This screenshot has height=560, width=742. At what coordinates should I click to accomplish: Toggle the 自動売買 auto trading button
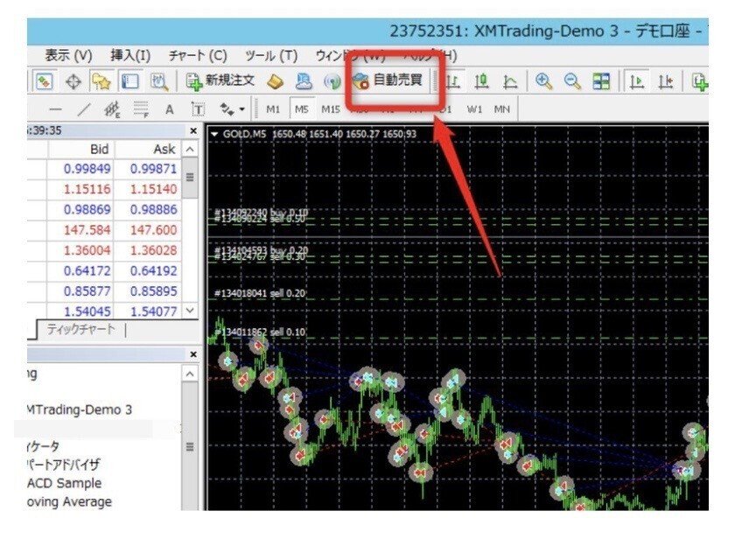[388, 80]
